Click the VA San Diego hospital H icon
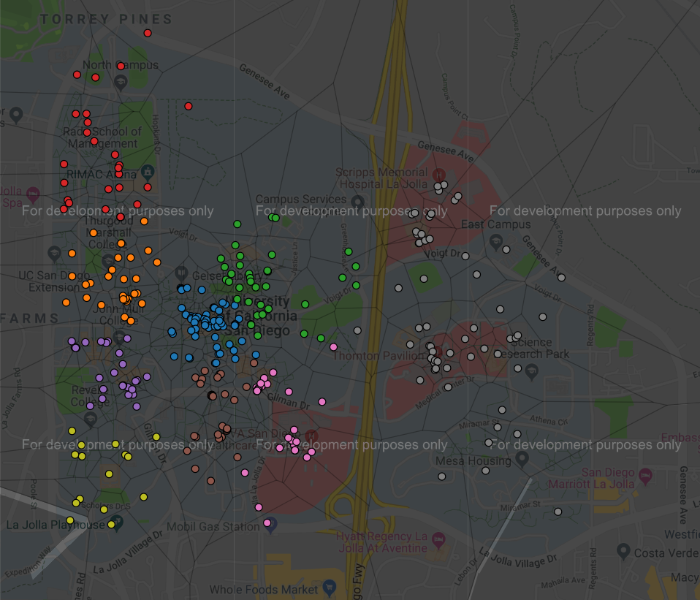 click(311, 436)
